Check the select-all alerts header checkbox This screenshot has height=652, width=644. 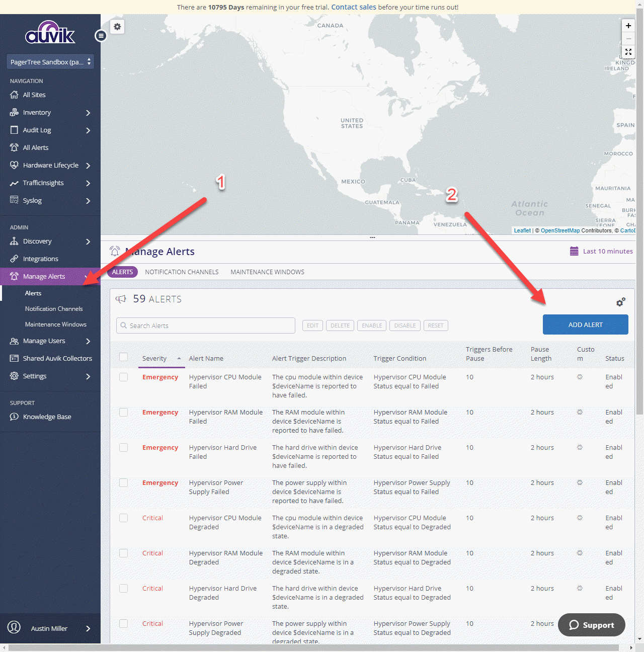point(123,357)
